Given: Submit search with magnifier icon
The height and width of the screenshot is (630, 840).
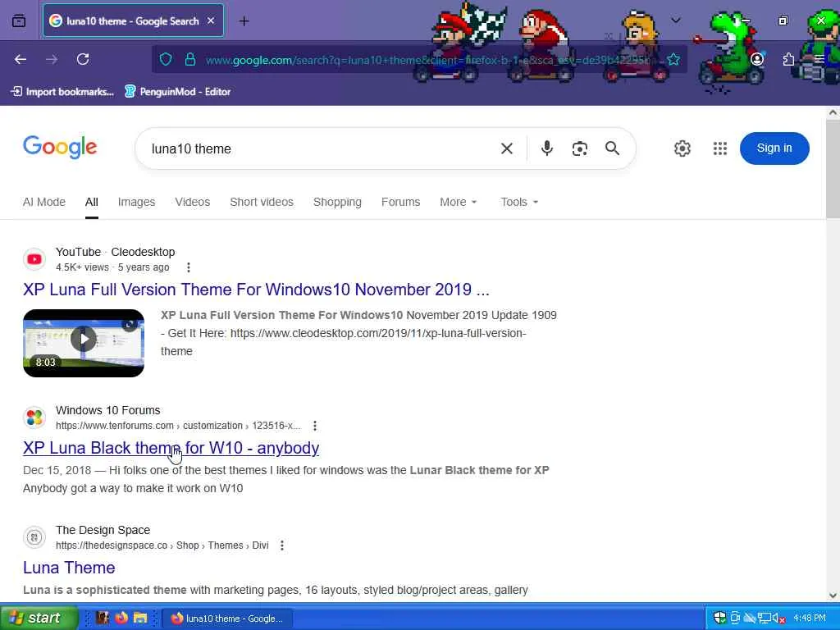Looking at the screenshot, I should 612,148.
